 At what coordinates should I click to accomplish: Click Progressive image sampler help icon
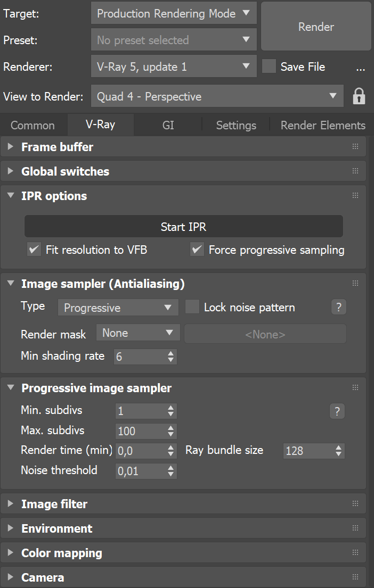click(x=338, y=411)
